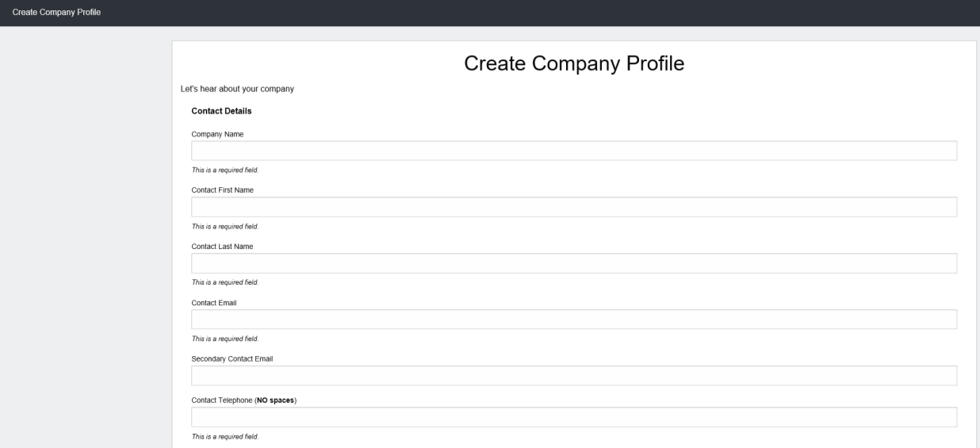980x448 pixels.
Task: Focus the Company Name input field
Action: tap(574, 151)
